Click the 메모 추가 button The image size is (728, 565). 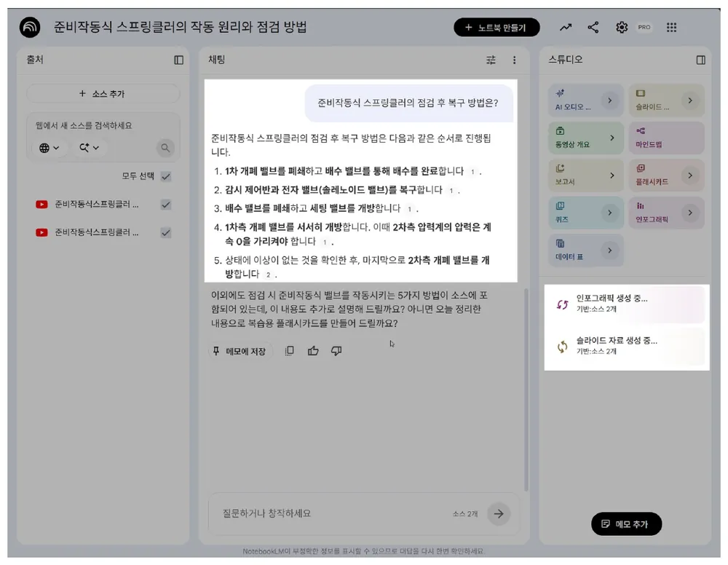pyautogui.click(x=626, y=523)
